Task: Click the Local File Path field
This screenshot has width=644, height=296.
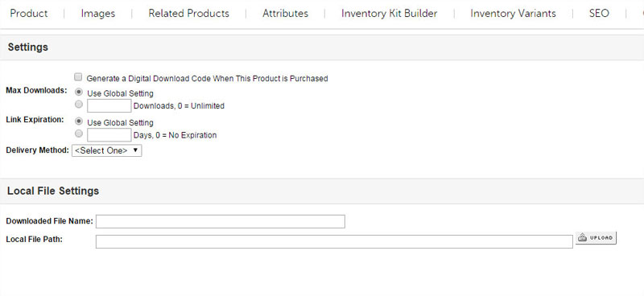Action: click(x=334, y=242)
